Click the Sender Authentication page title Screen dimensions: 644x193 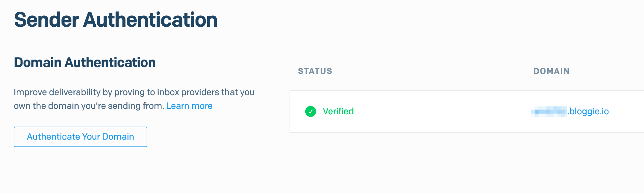[x=116, y=20]
